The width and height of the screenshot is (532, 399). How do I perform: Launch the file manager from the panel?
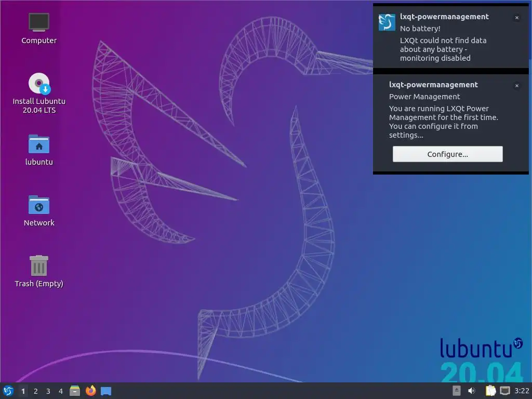coord(75,391)
